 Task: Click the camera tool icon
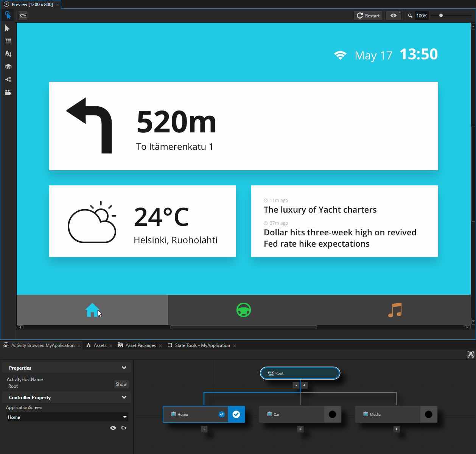coord(8,92)
